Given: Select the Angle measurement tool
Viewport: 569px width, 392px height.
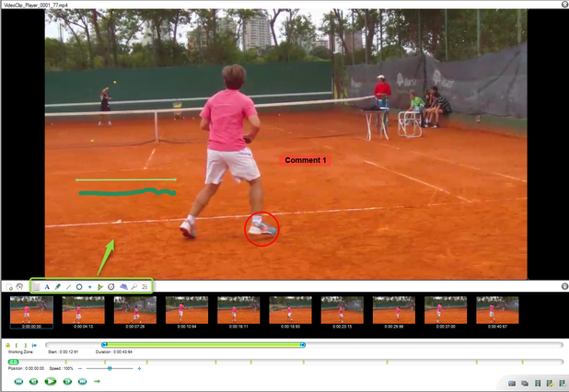Looking at the screenshot, I should 100,287.
